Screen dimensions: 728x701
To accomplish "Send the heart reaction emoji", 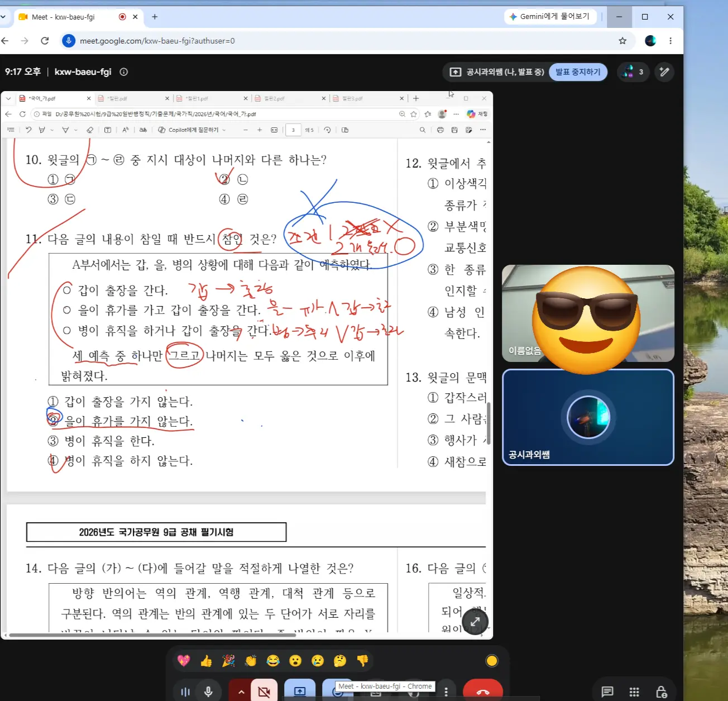I will 184,661.
